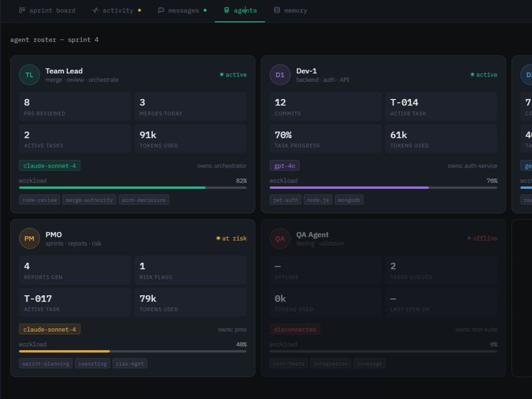Click 'owns: test-suite' text
Viewport: 532px width, 399px height.
point(476,329)
